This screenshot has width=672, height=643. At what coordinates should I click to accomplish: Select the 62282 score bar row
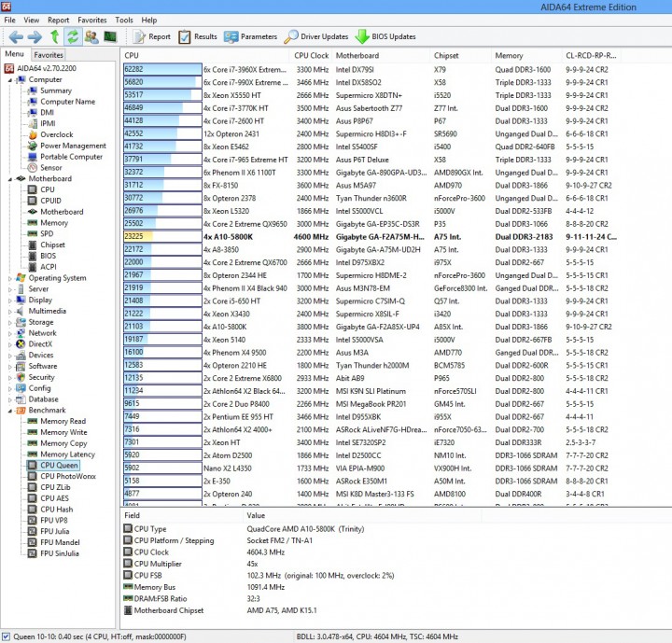[x=162, y=69]
